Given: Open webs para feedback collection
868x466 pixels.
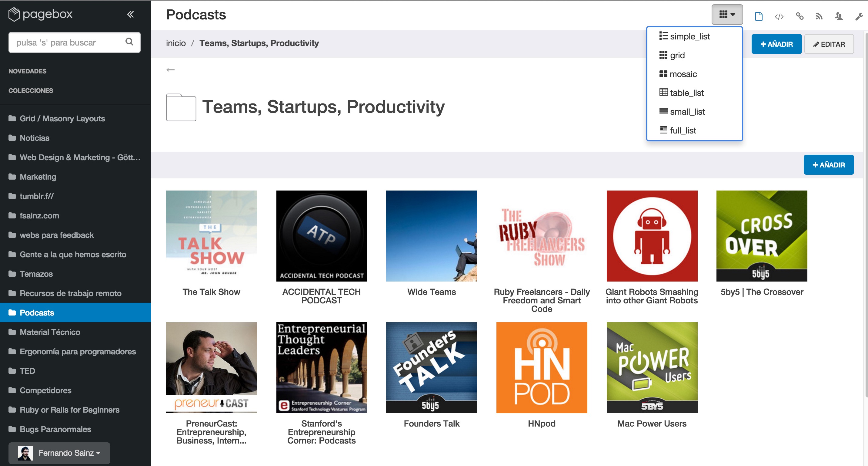Looking at the screenshot, I should click(75, 235).
